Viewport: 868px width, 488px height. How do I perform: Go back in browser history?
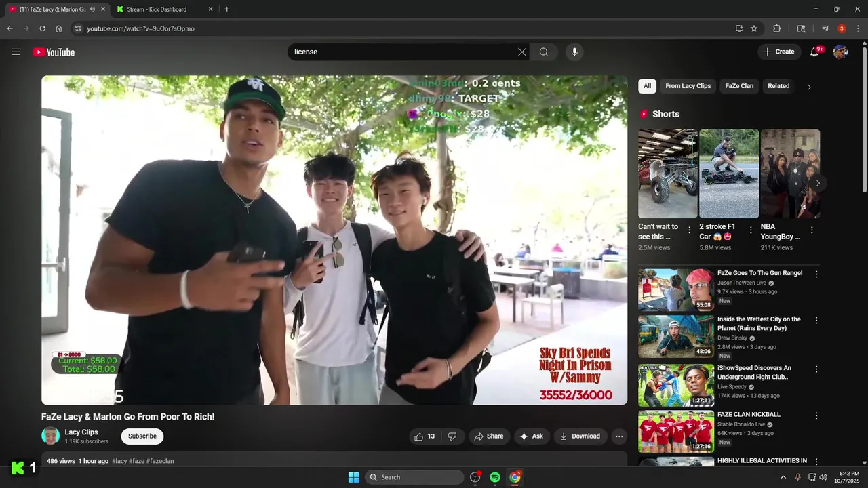point(9,28)
